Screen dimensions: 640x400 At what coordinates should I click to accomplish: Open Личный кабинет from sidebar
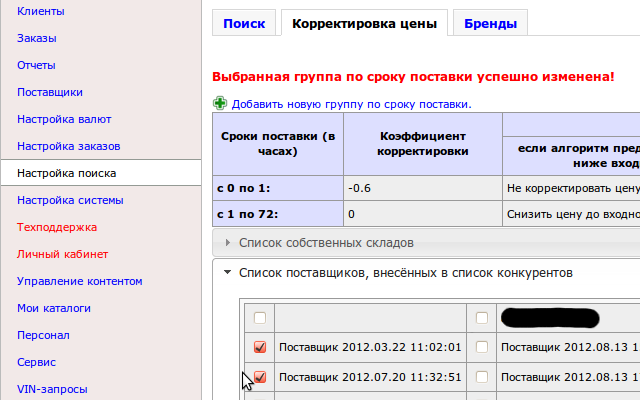[x=62, y=254]
